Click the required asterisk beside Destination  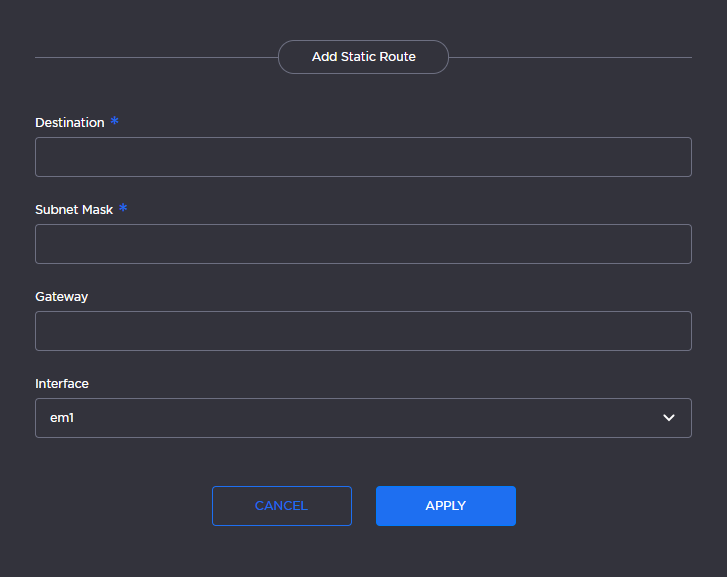coord(115,122)
